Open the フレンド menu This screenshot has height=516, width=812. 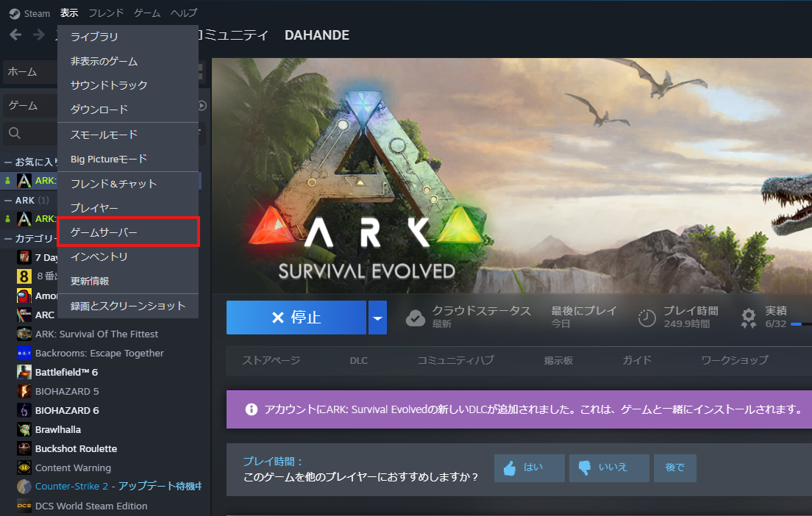(x=105, y=12)
